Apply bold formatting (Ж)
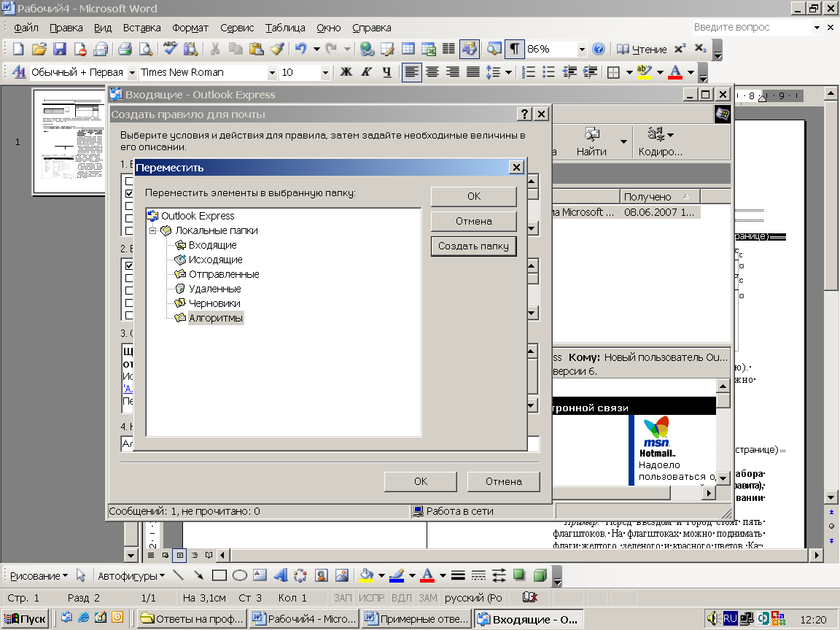The width and height of the screenshot is (840, 630). click(x=346, y=71)
